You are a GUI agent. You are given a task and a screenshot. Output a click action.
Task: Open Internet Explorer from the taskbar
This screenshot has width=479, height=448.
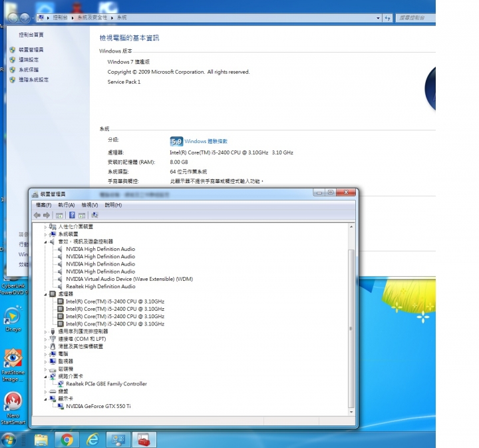point(92,440)
